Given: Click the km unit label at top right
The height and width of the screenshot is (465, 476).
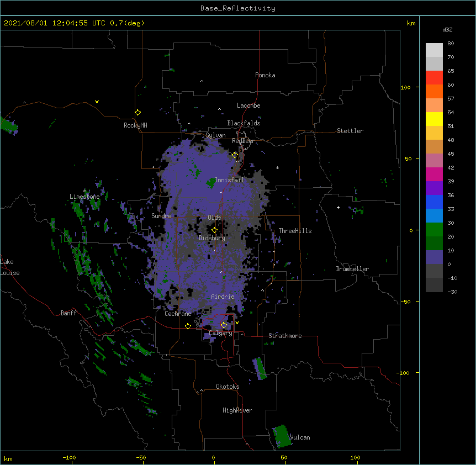Looking at the screenshot, I should (x=411, y=23).
